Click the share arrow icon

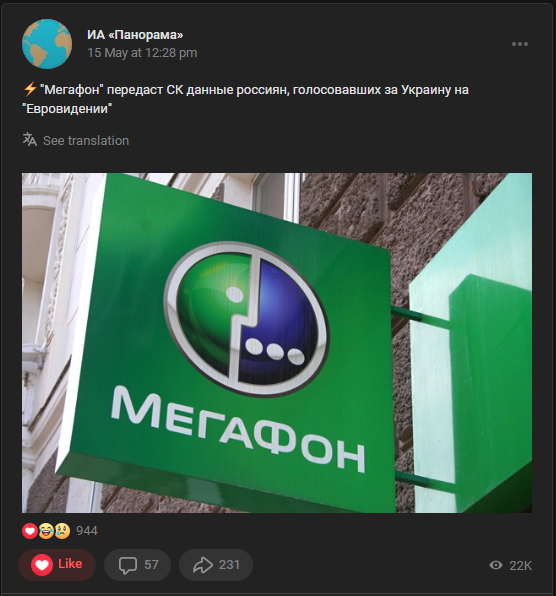point(203,565)
